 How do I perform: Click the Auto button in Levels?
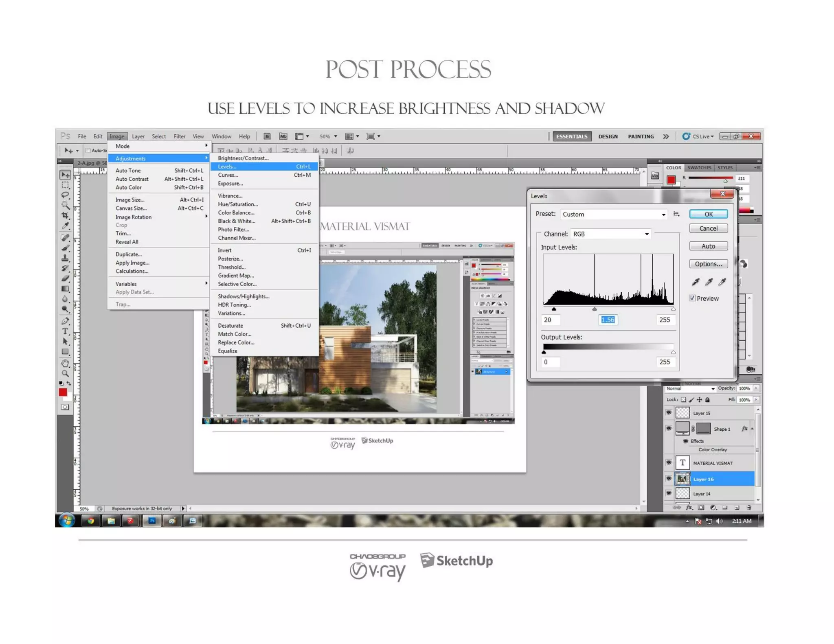pyautogui.click(x=708, y=246)
